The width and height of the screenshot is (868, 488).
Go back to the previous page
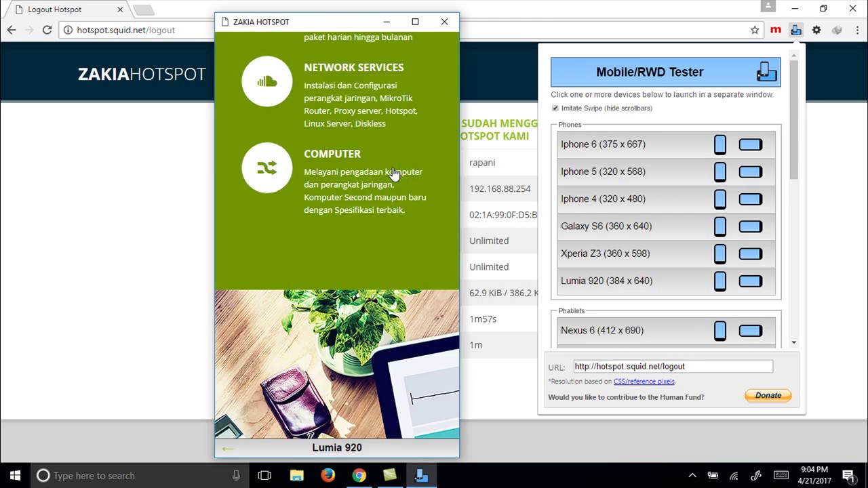click(12, 30)
